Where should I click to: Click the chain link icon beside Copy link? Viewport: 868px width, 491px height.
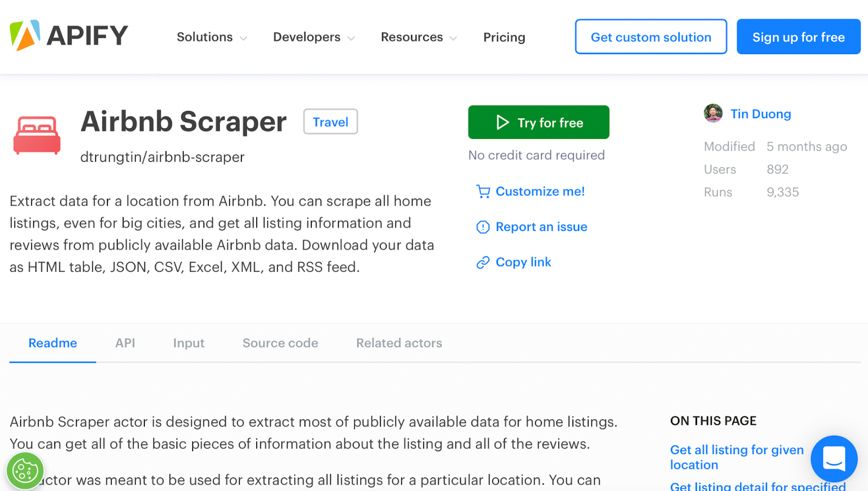[483, 263]
